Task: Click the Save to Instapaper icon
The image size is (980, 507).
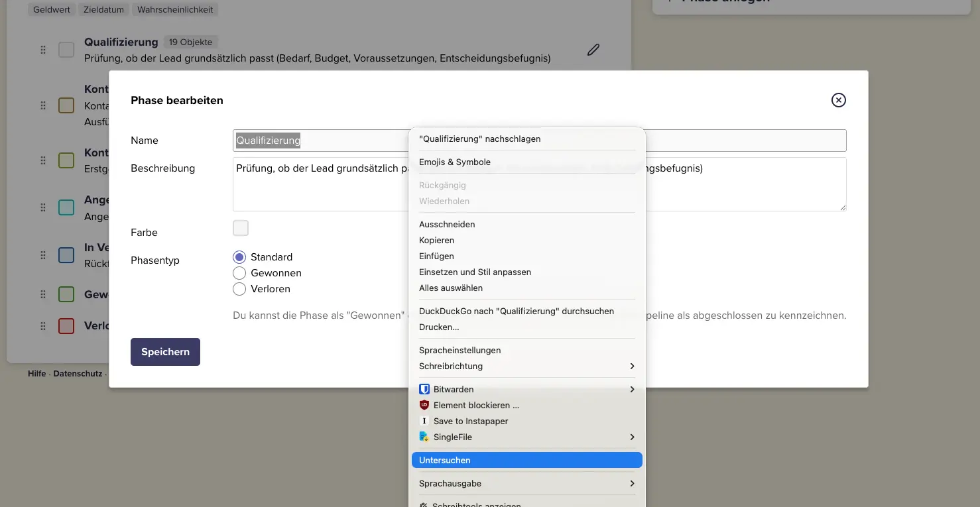Action: click(424, 421)
